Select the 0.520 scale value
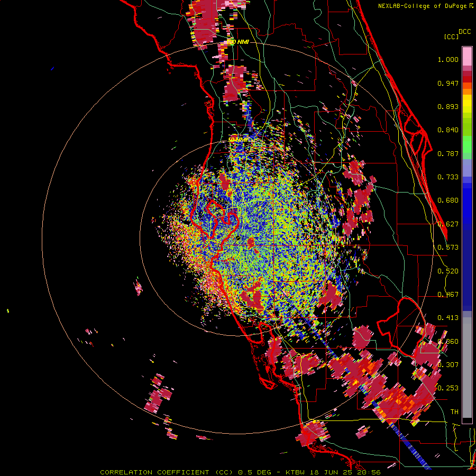This screenshot has width=476, height=476. [448, 271]
